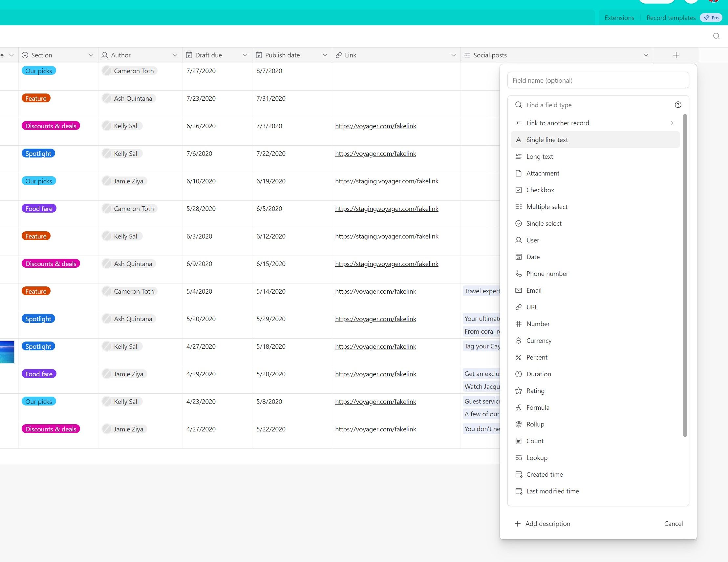
Task: Choose the Formula field type
Action: 537,407
